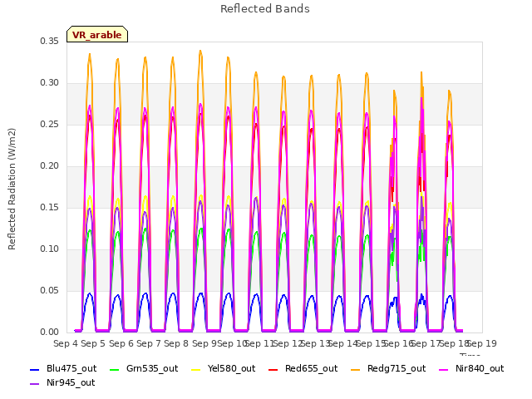Click the Sep 19 x-axis date label

482,343
